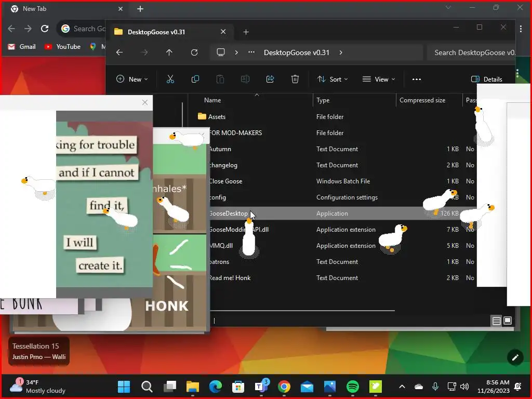The width and height of the screenshot is (532, 399).
Task: Open a new Chrome tab
Action: (140, 9)
